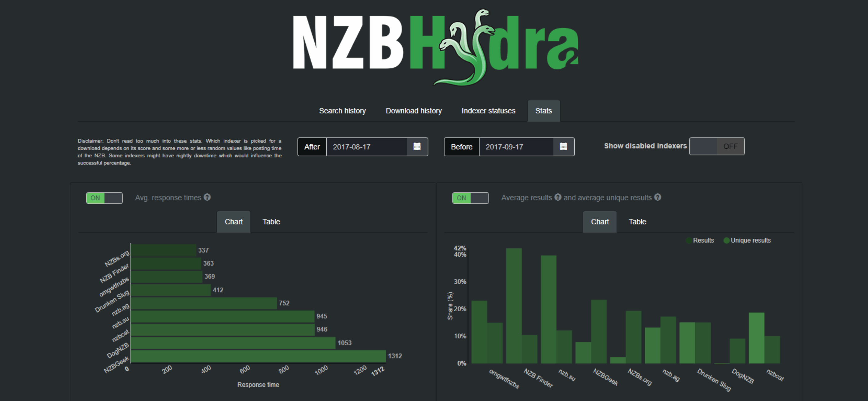868x401 pixels.
Task: Open the Before date calendar picker
Action: click(564, 147)
